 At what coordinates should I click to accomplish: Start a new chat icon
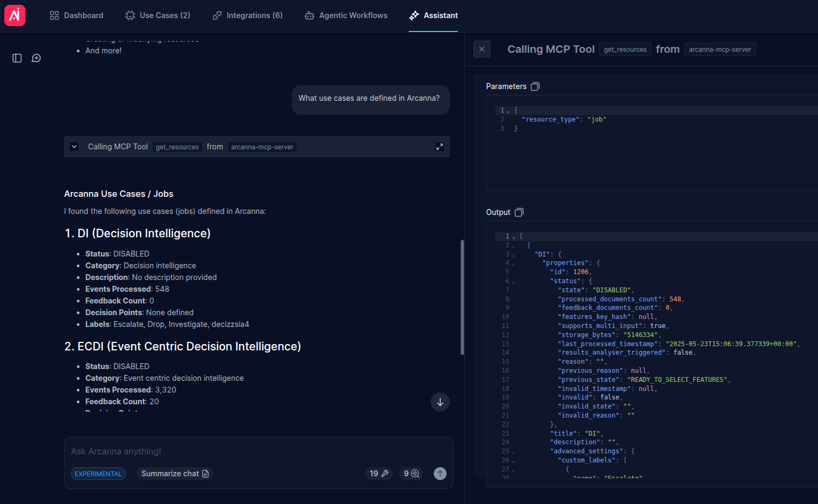pos(36,58)
